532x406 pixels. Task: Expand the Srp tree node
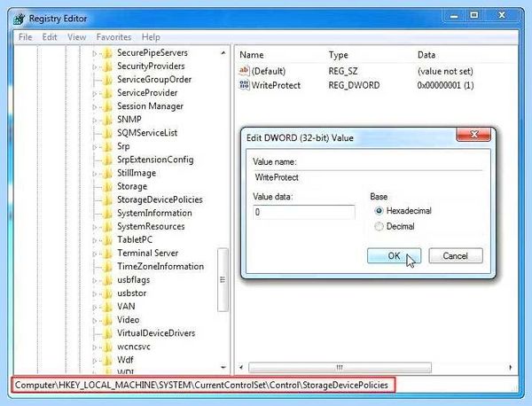[x=95, y=147]
